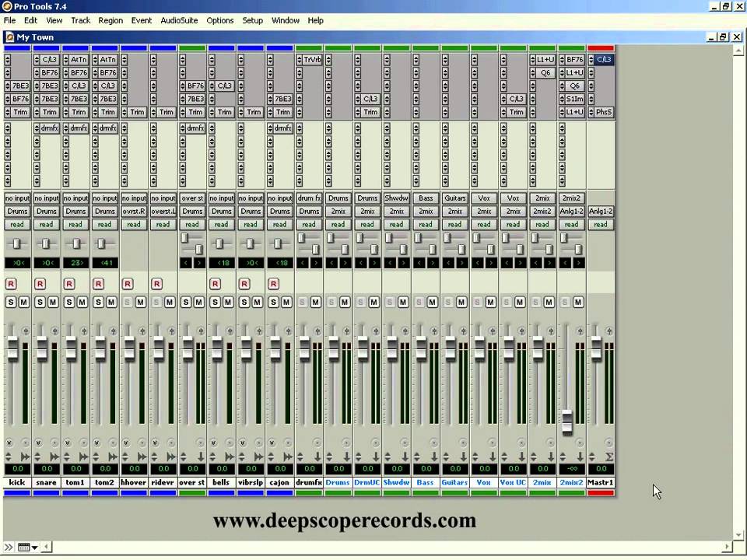Screen dimensions: 747x560
Task: Record-enable the bells track
Action: pos(215,285)
